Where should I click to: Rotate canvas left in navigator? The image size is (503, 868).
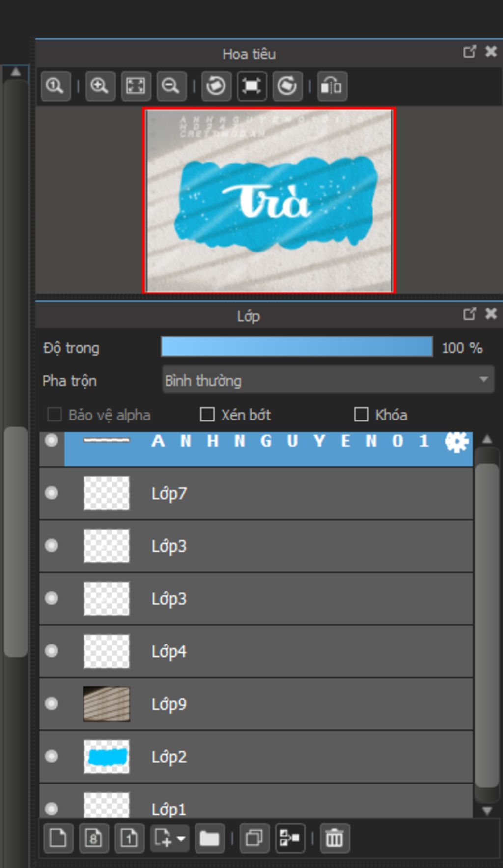click(216, 86)
